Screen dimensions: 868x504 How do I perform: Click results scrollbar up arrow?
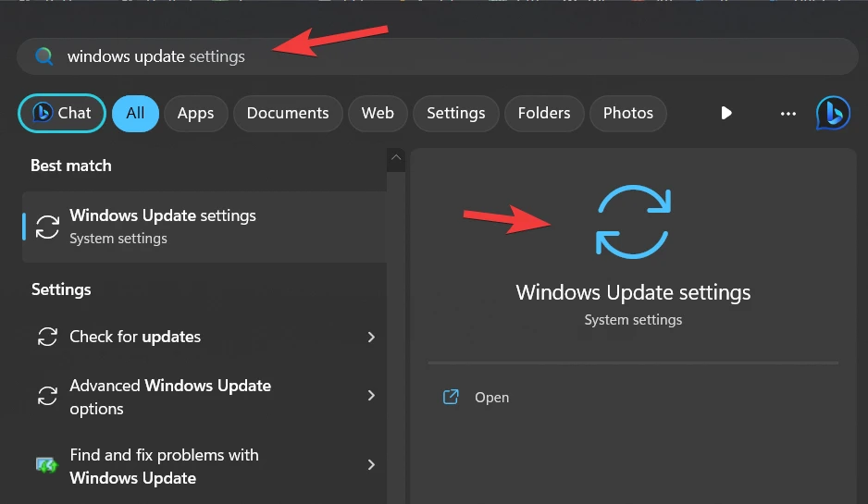pos(396,157)
